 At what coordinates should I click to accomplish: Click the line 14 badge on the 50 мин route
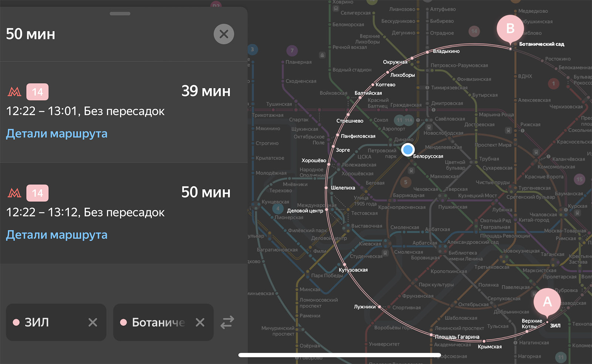coord(37,193)
